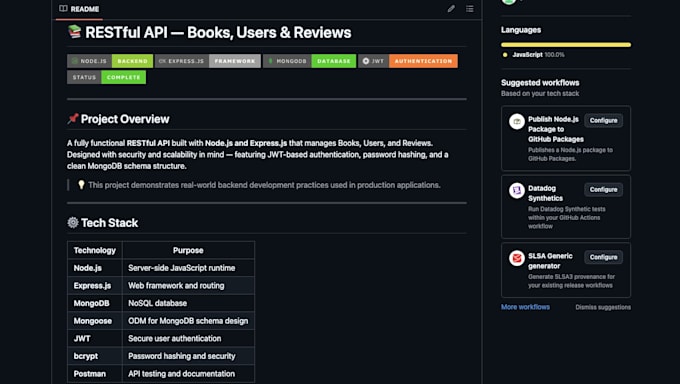Image resolution: width=680 pixels, height=384 pixels.
Task: Click the pushpin icon by Project Overview
Action: click(x=73, y=118)
